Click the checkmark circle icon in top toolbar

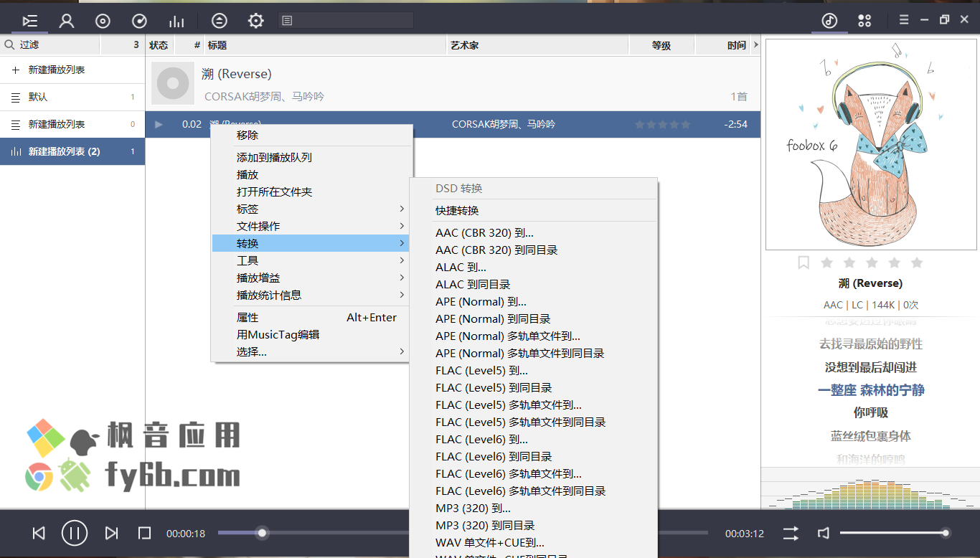(x=139, y=21)
